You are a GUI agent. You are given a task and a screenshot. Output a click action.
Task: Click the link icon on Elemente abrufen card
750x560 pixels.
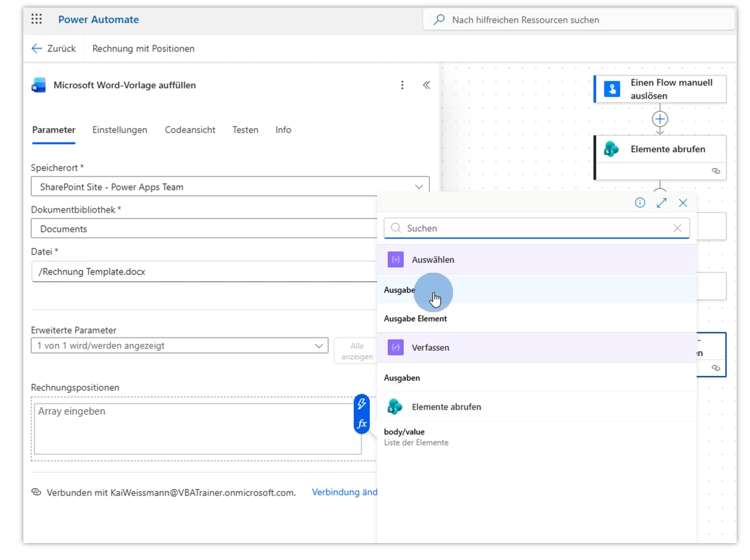click(x=715, y=171)
